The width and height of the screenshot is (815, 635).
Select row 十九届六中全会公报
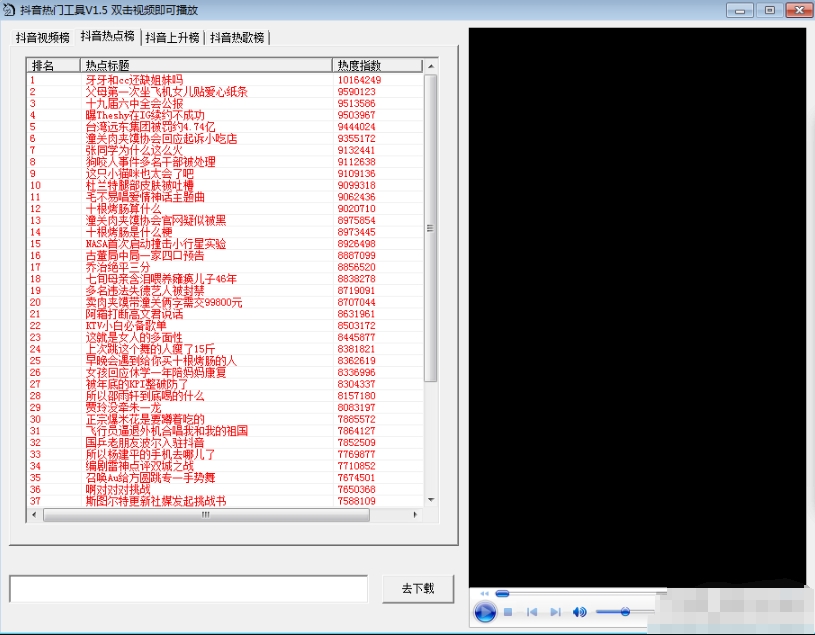pyautogui.click(x=225, y=103)
